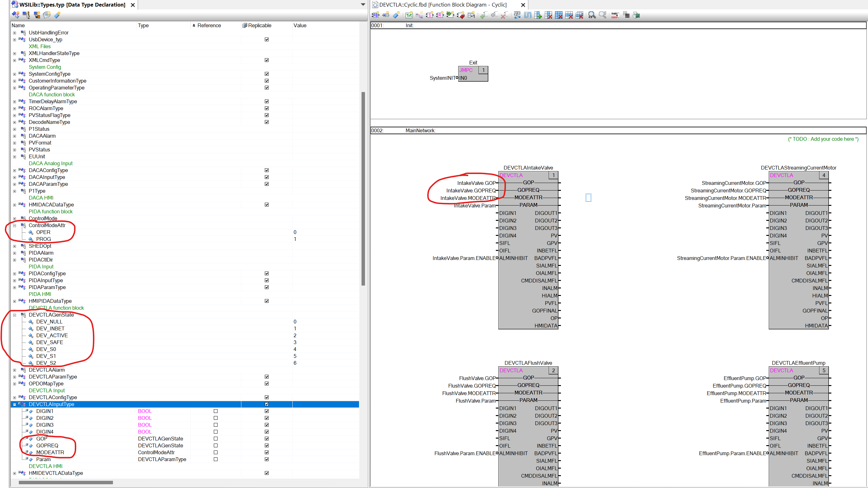Image resolution: width=868 pixels, height=488 pixels.
Task: Toggle Reference checkbox for DIGIN1 row
Action: (216, 411)
